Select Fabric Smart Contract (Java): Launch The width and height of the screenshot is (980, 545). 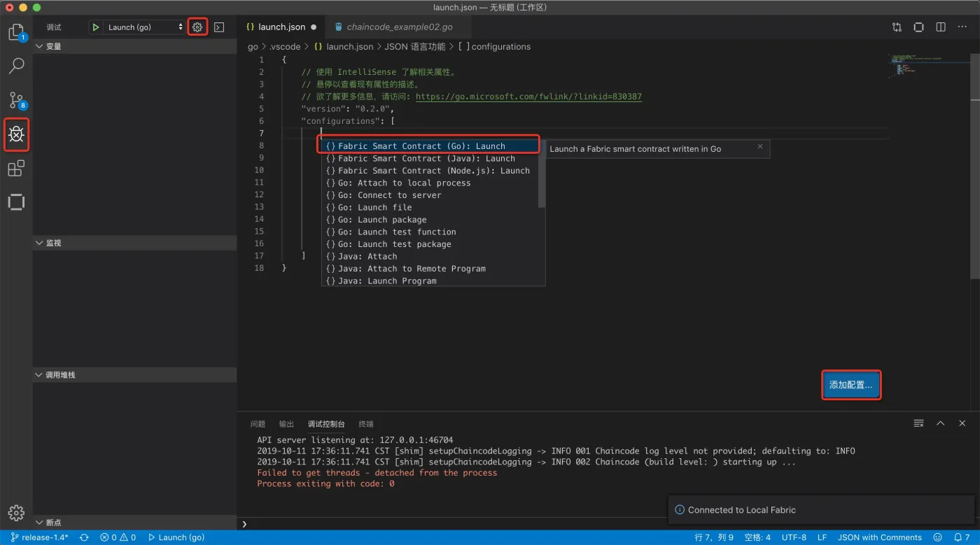tap(430, 158)
